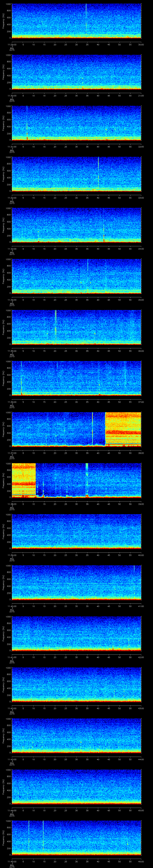Click the 11:41:00 time axis label
This screenshot has height=868, width=153.
coord(12,657)
